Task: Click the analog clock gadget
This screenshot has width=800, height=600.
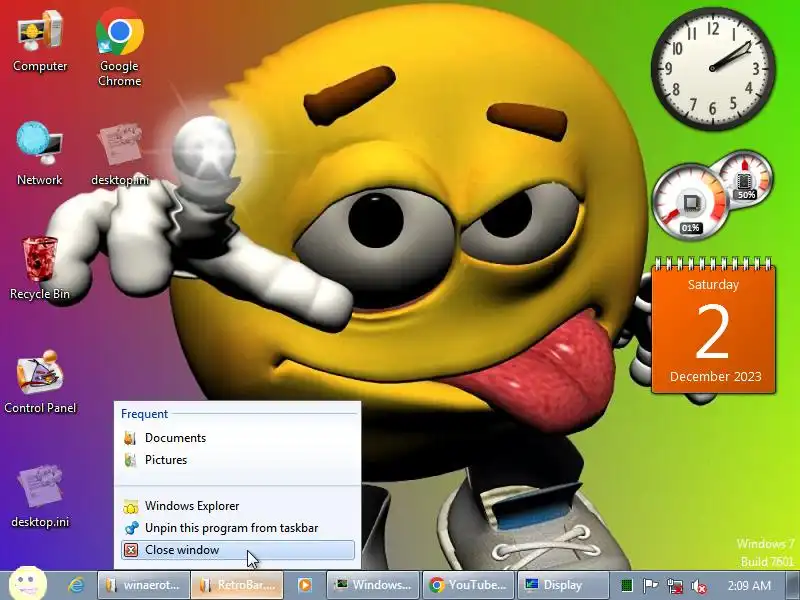Action: 713,68
